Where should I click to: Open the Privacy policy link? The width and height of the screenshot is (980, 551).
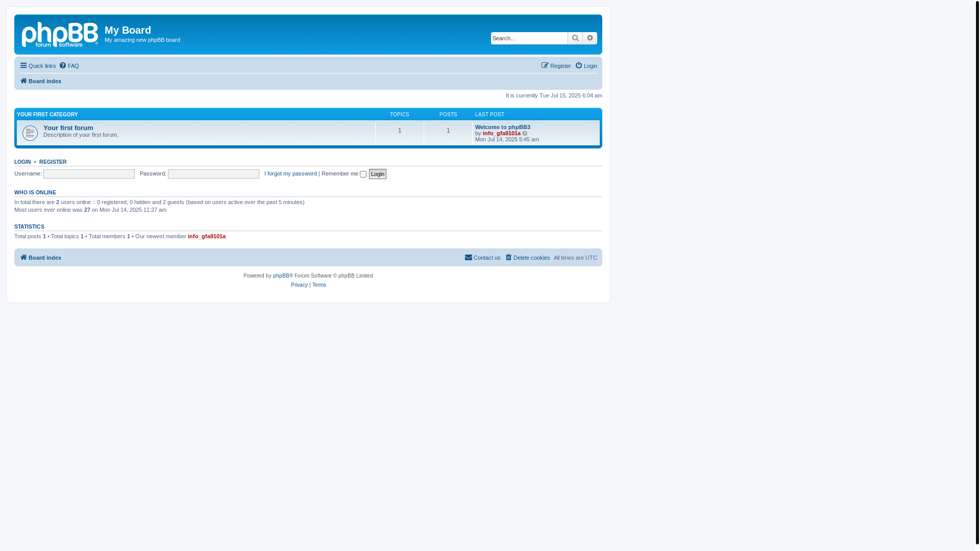point(299,285)
